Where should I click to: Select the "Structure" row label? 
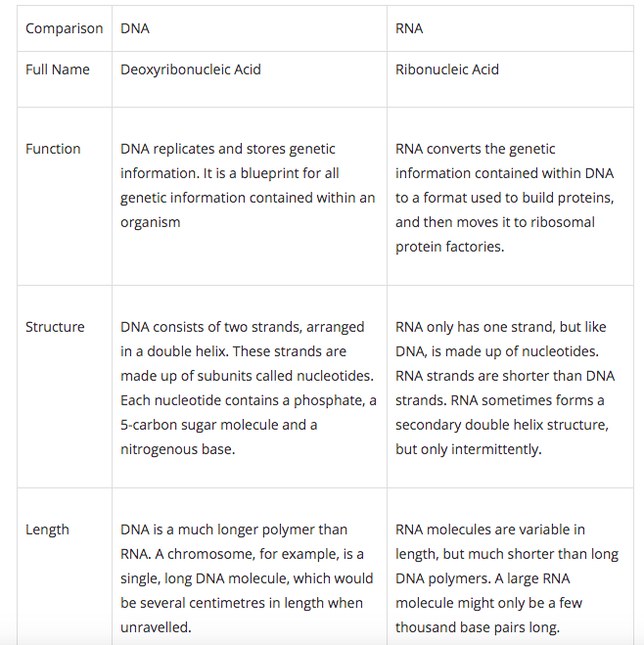point(55,327)
